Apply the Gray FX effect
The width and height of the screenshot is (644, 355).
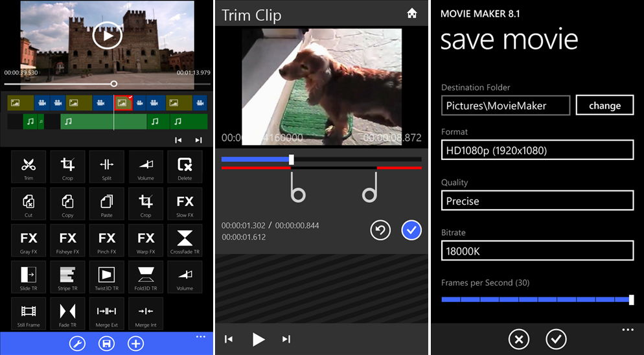point(29,240)
